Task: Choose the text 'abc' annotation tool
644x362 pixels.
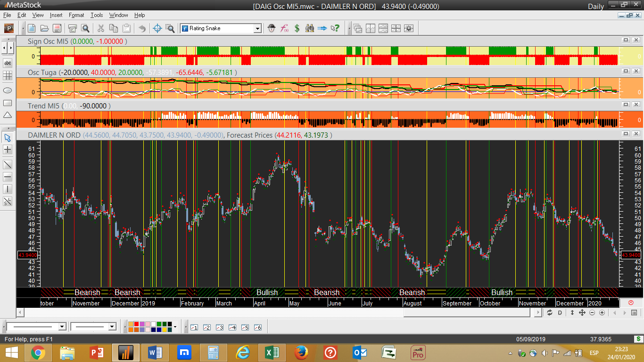Action: pyautogui.click(x=8, y=63)
